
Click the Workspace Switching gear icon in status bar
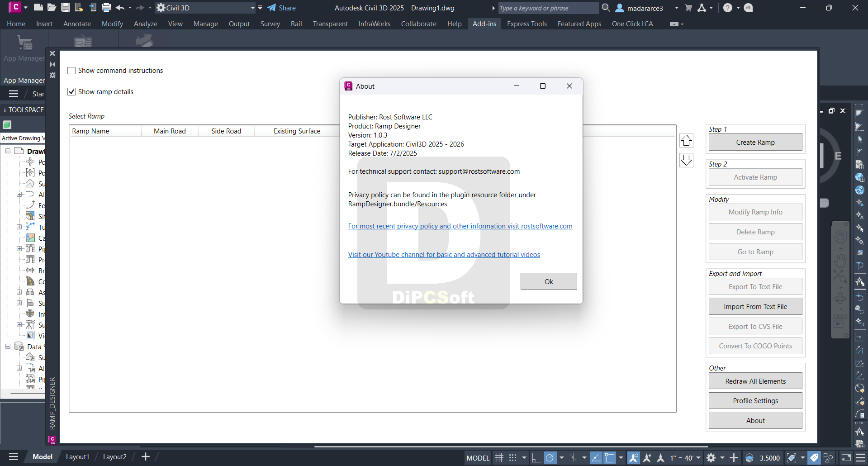[x=711, y=458]
